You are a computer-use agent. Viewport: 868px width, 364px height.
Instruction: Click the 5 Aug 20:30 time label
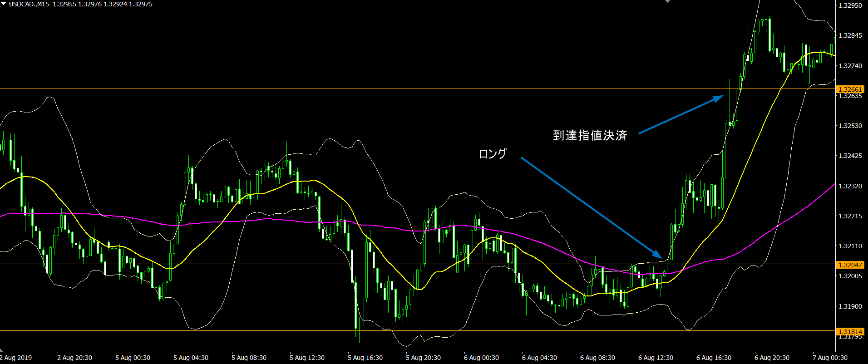(423, 358)
